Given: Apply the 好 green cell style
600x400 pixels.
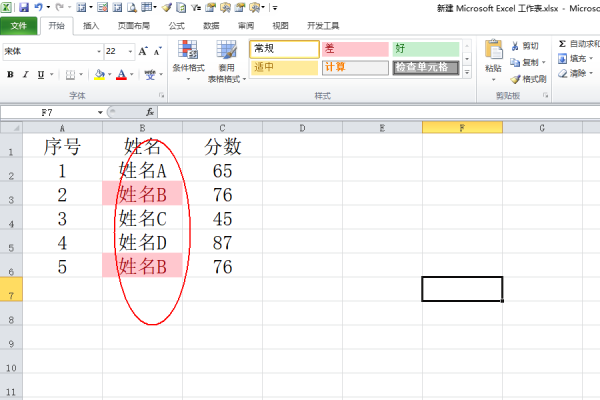Looking at the screenshot, I should tap(426, 49).
